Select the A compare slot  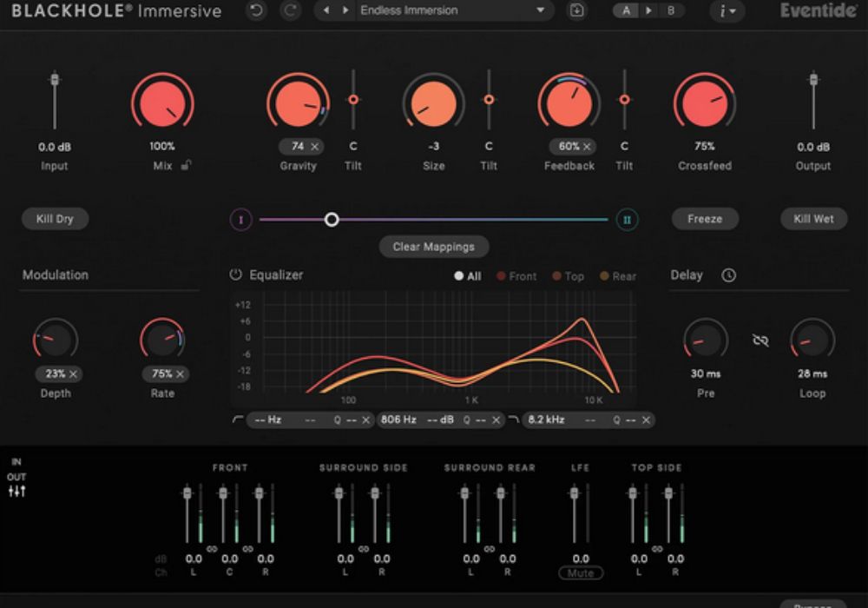(x=626, y=10)
